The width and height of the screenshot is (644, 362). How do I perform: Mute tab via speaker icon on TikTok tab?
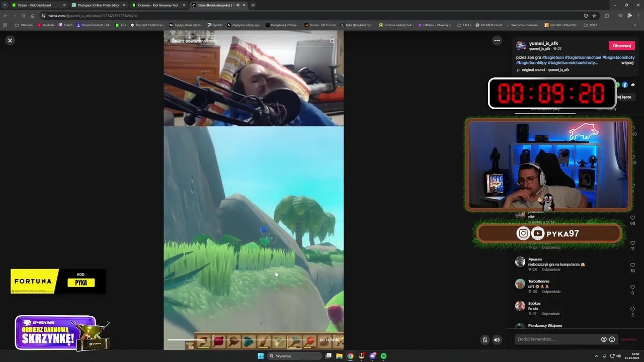[x=237, y=5]
